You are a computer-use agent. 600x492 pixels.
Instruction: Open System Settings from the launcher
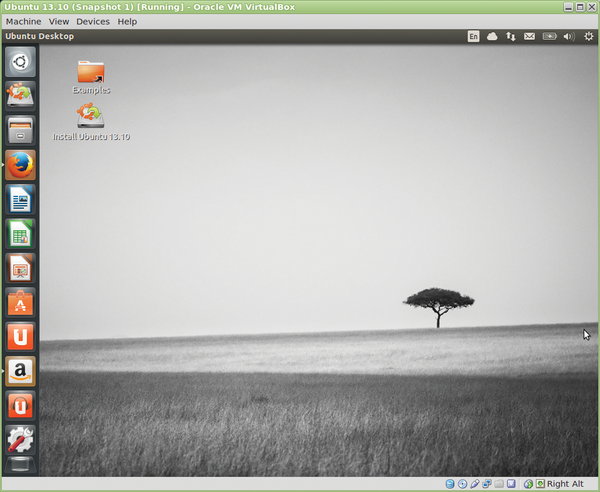tap(20, 440)
